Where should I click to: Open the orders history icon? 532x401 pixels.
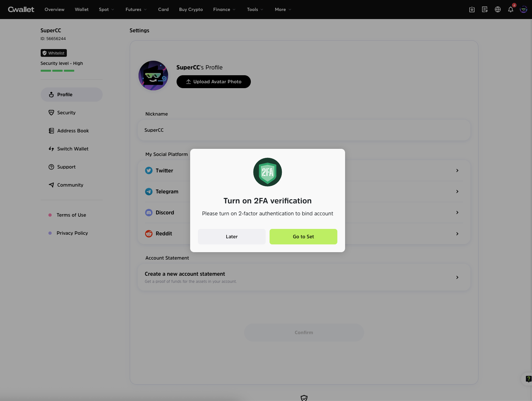pyautogui.click(x=485, y=9)
